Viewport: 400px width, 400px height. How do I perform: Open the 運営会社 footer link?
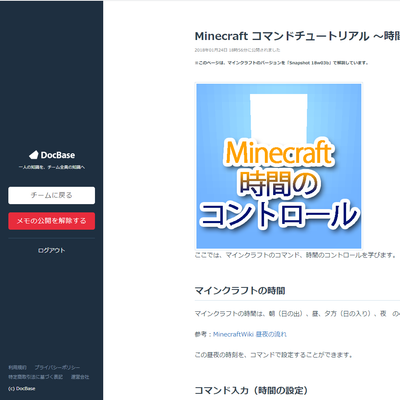(x=80, y=377)
